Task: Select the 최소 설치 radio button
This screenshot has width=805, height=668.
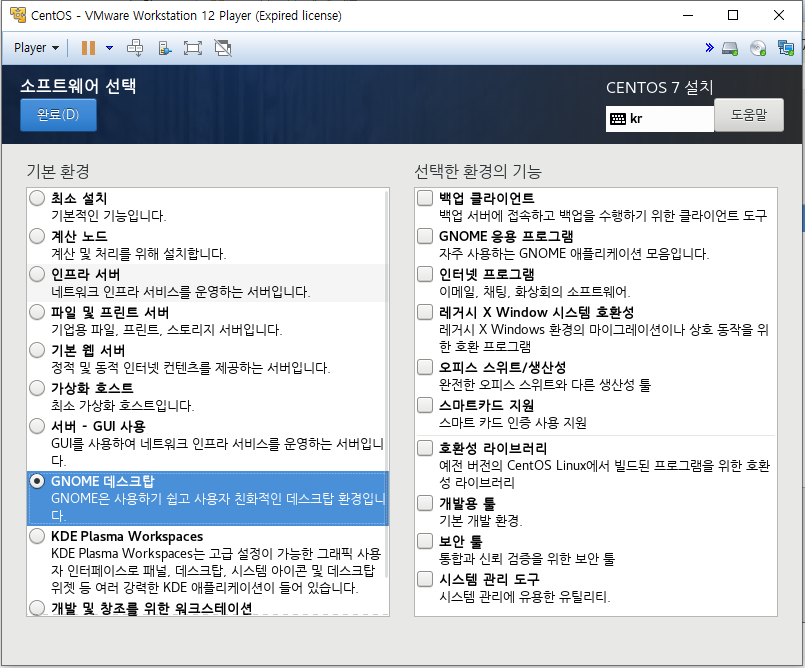Action: 37,198
